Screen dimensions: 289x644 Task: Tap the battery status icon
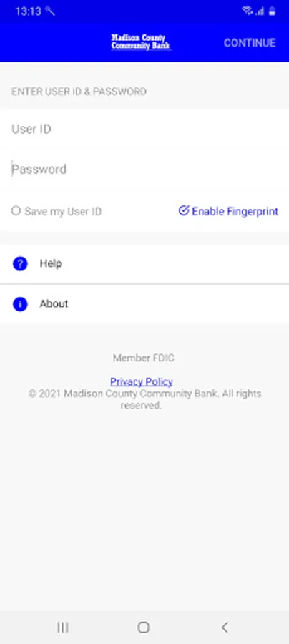[272, 11]
